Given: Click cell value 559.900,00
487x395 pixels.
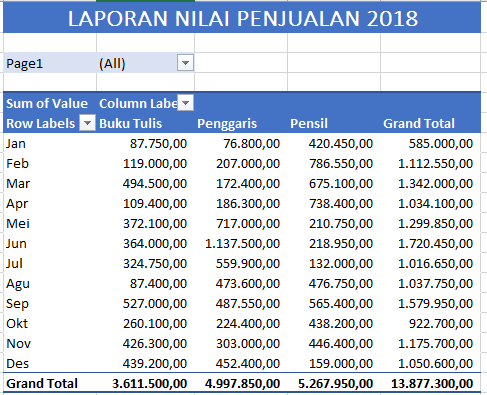Looking at the screenshot, I should click(248, 264).
